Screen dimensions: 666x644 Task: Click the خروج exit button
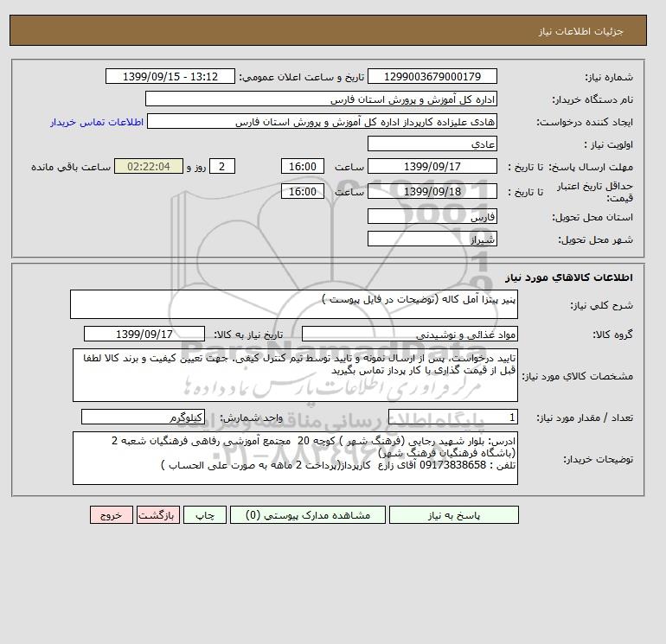pos(112,515)
